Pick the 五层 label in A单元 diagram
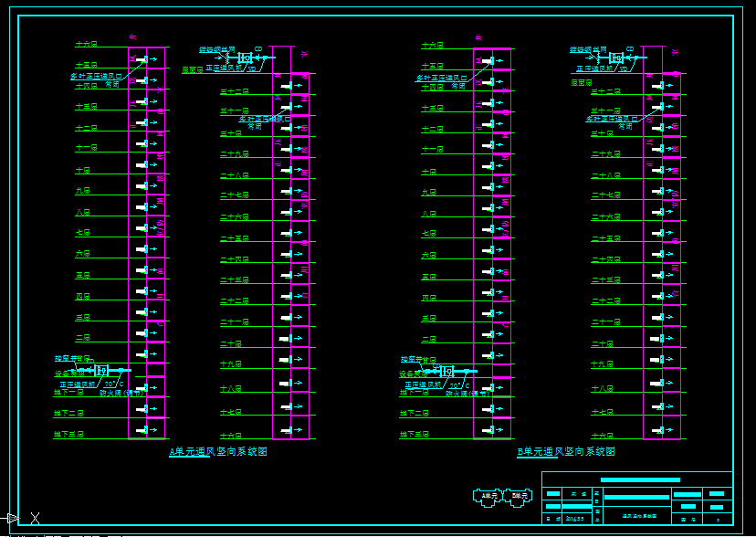This screenshot has height=537, width=756. point(83,275)
